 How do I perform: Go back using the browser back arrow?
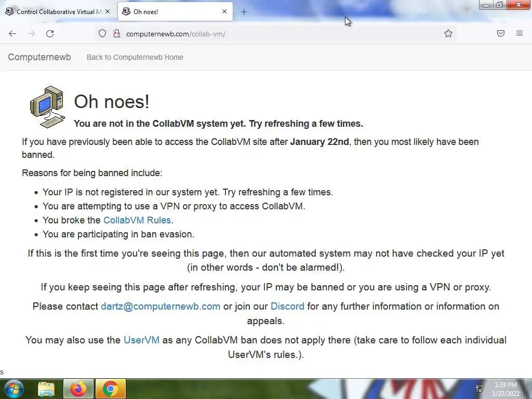click(x=12, y=34)
